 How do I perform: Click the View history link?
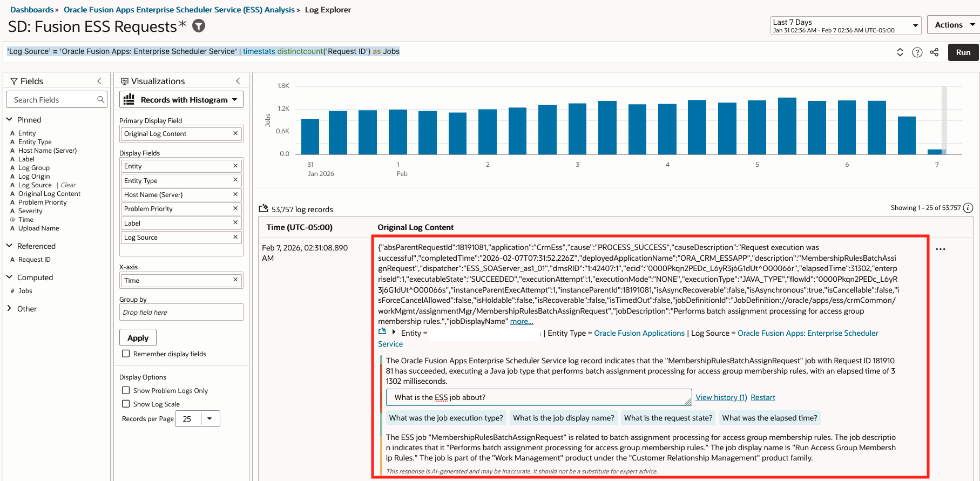coord(721,397)
